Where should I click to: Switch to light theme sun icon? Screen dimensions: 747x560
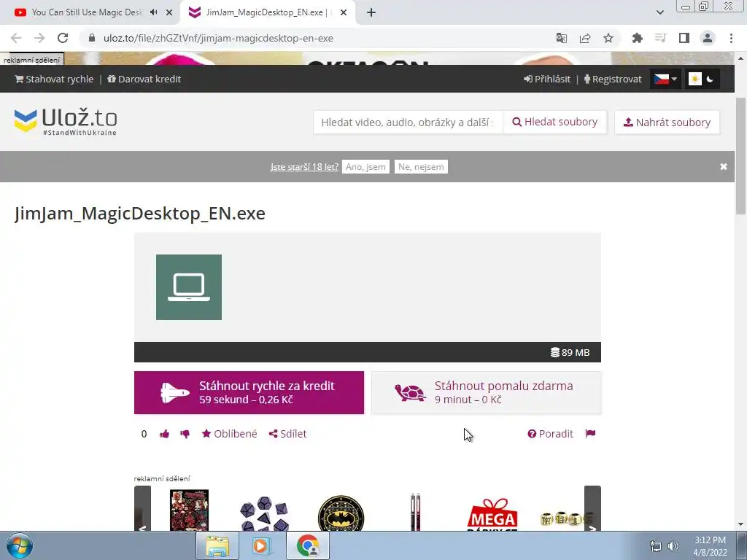click(695, 79)
